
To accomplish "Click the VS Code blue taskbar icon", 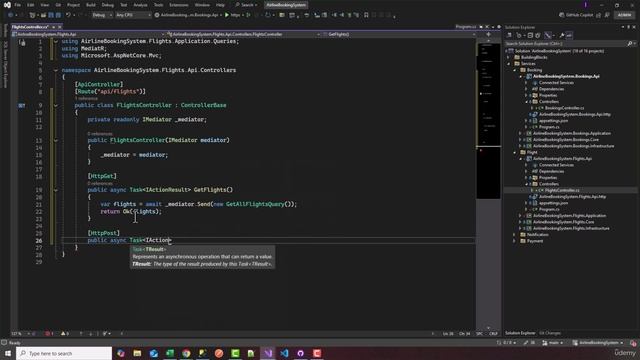I will tap(284, 353).
